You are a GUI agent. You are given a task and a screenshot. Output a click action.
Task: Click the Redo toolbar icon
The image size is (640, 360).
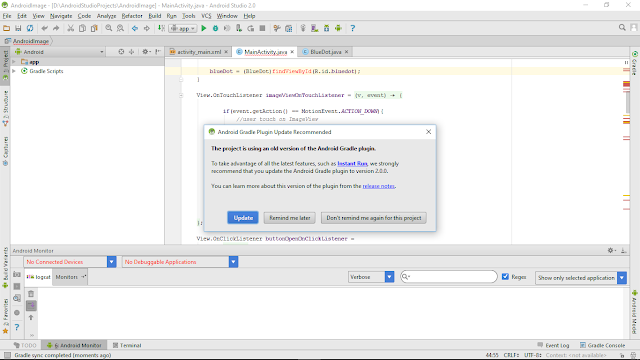[56, 28]
